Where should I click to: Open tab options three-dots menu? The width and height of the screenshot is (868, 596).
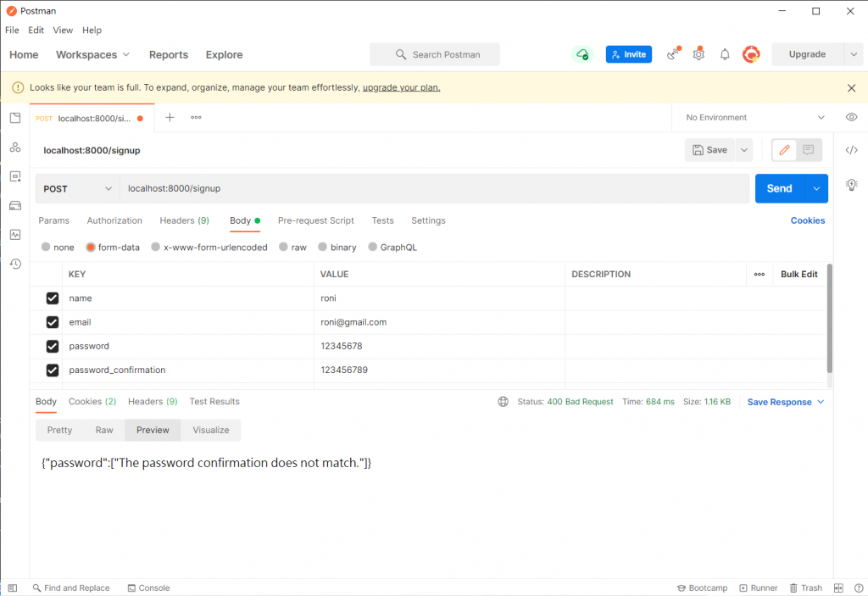(196, 118)
